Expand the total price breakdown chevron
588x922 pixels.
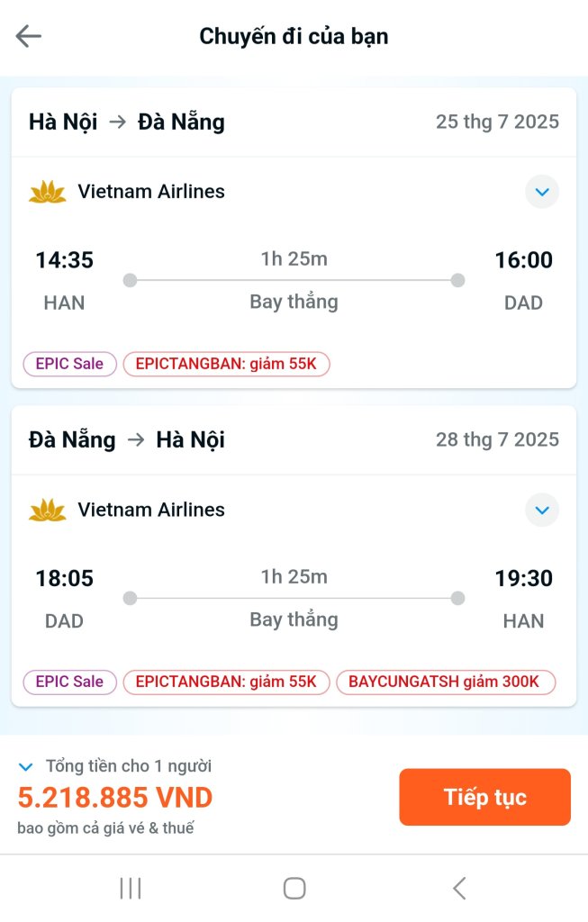[26, 767]
